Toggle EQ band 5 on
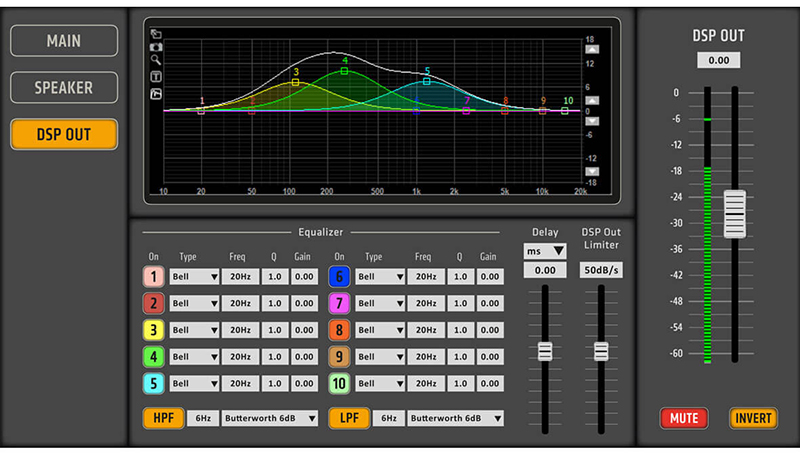Image resolution: width=800 pixels, height=456 pixels. pos(154,384)
